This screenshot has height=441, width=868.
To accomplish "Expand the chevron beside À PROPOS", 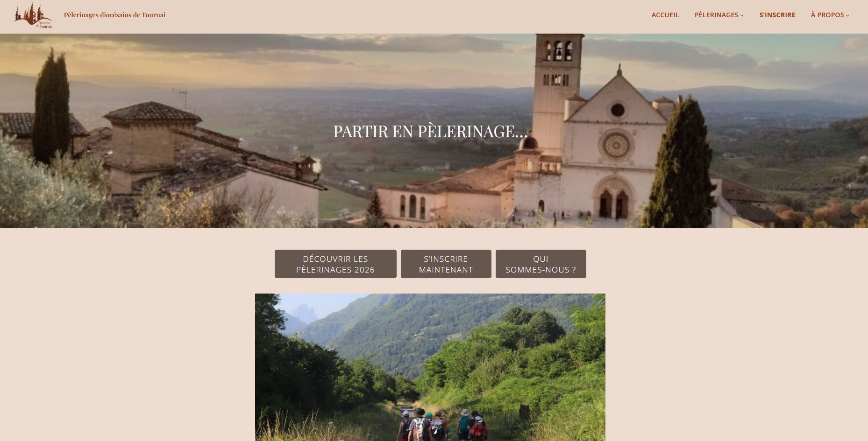I will [x=847, y=15].
